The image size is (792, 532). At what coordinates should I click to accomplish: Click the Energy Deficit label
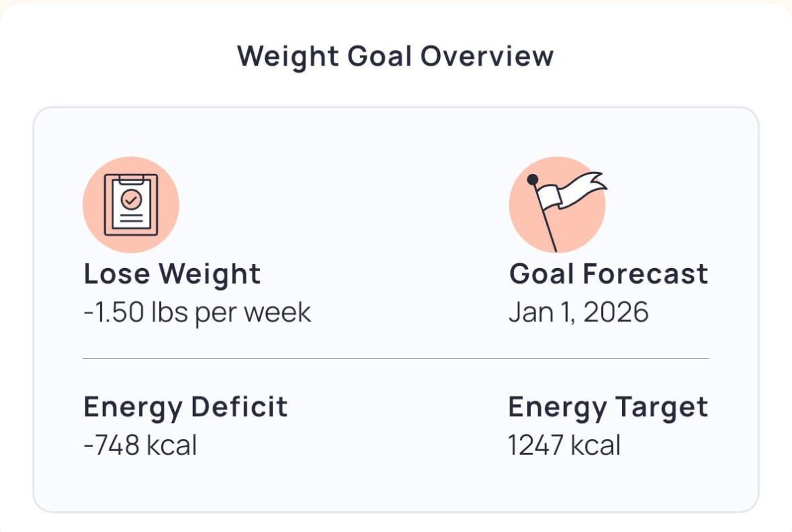[185, 407]
